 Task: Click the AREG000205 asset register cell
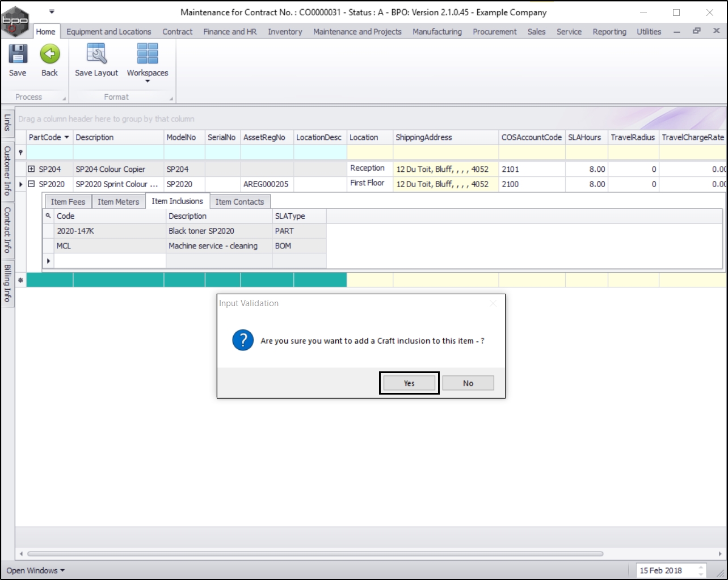pos(267,184)
